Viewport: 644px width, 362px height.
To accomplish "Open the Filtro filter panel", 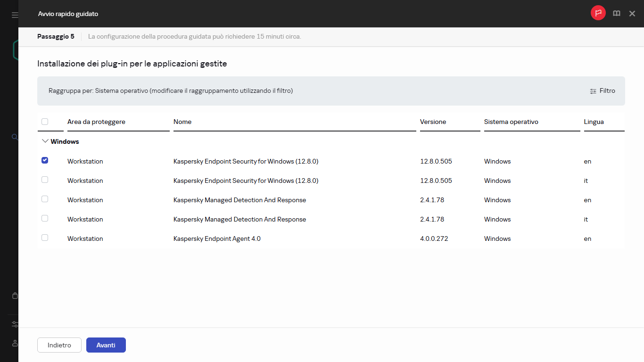I will [x=602, y=90].
